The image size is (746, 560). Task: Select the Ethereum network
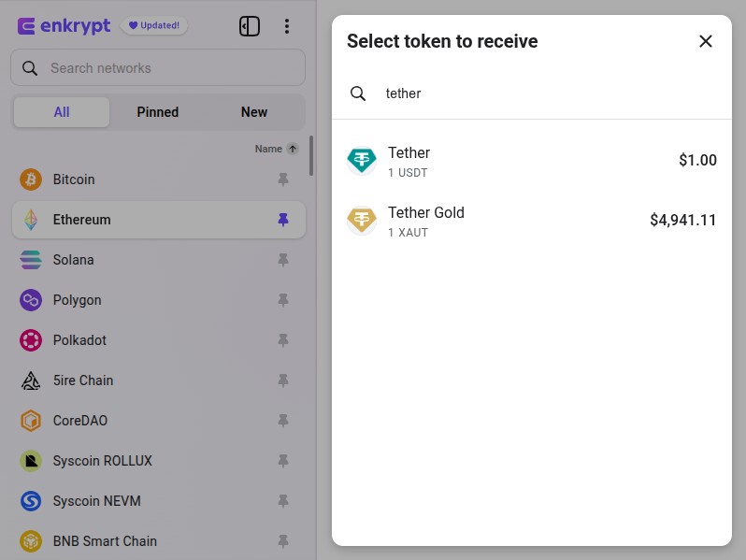(x=158, y=220)
